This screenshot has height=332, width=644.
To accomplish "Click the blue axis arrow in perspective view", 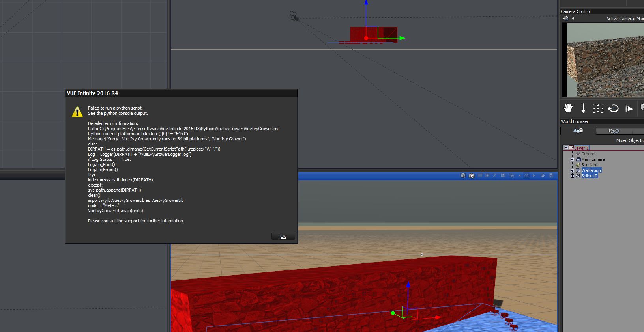I will (408, 284).
